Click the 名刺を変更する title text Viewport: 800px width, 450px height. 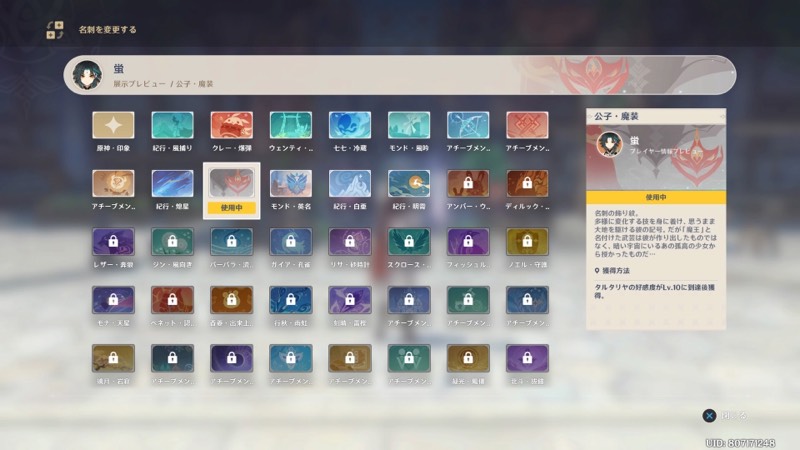pos(108,30)
